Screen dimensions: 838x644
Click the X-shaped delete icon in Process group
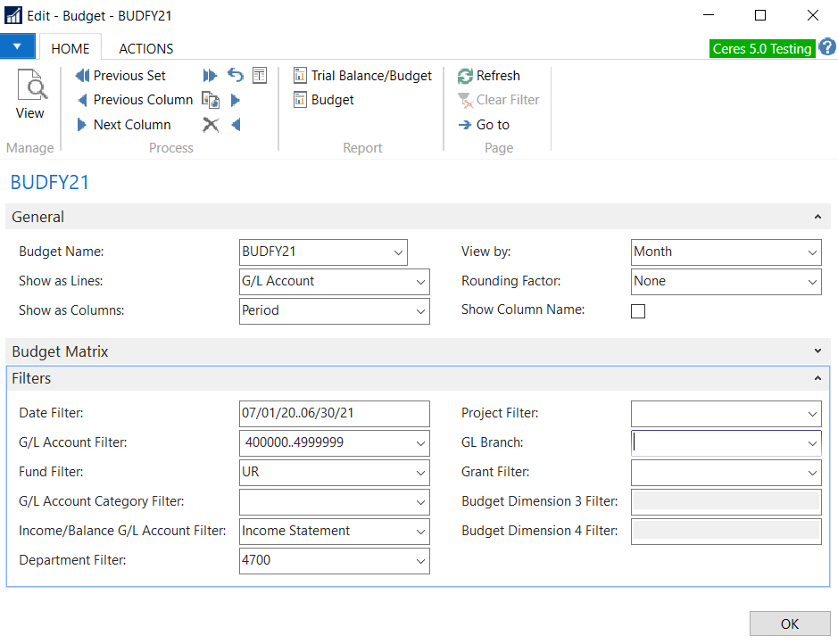click(x=211, y=125)
